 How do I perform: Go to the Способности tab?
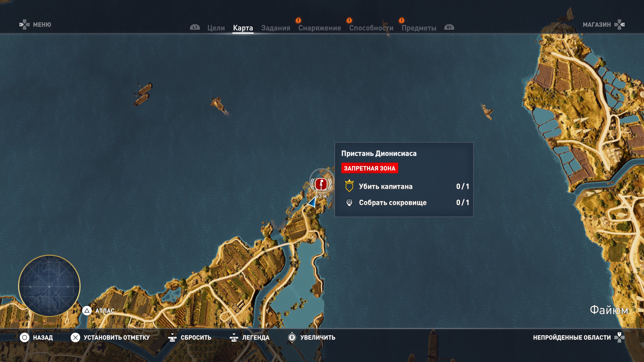371,28
